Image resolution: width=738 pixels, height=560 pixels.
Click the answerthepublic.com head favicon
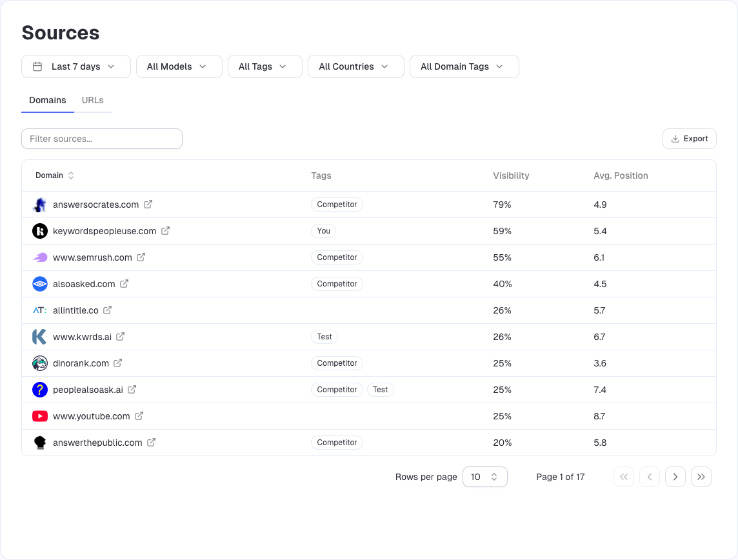pyautogui.click(x=40, y=443)
